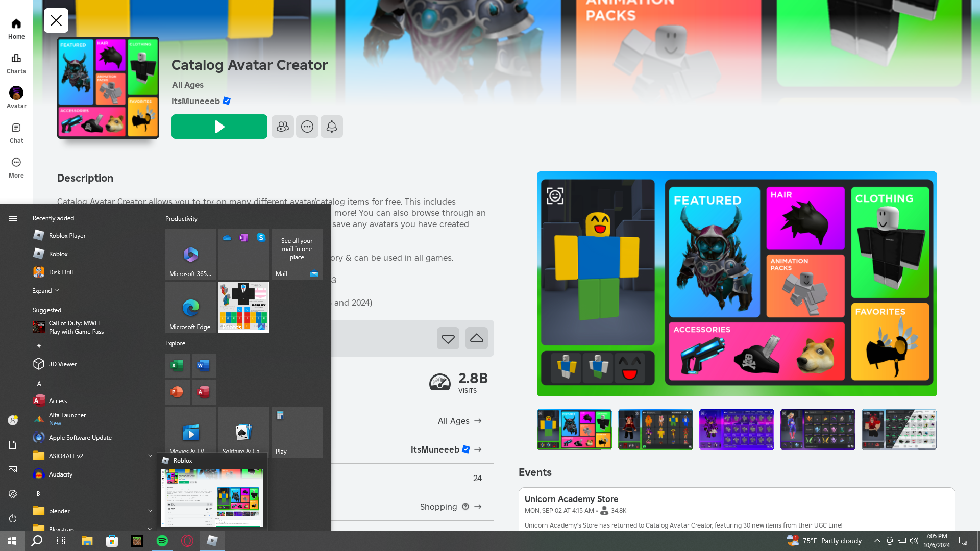The height and width of the screenshot is (551, 980).
Task: Open Charts in the Roblox sidebar
Action: click(x=16, y=63)
